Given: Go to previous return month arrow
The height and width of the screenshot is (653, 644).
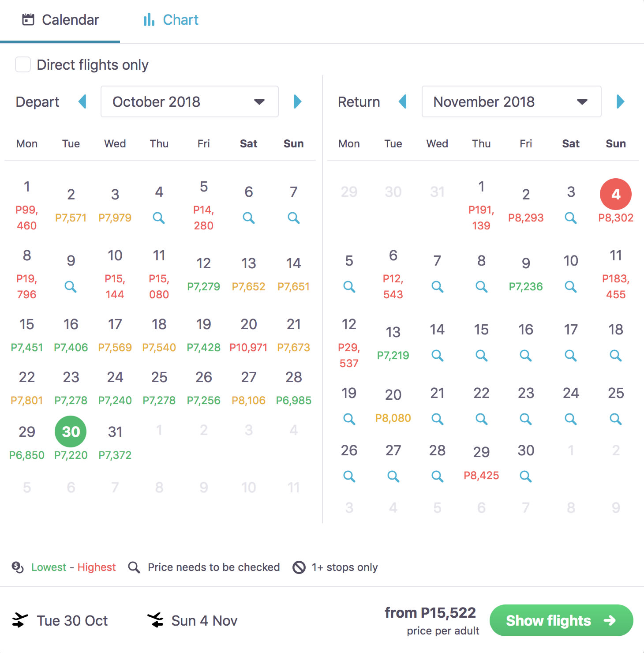Looking at the screenshot, I should pos(402,101).
